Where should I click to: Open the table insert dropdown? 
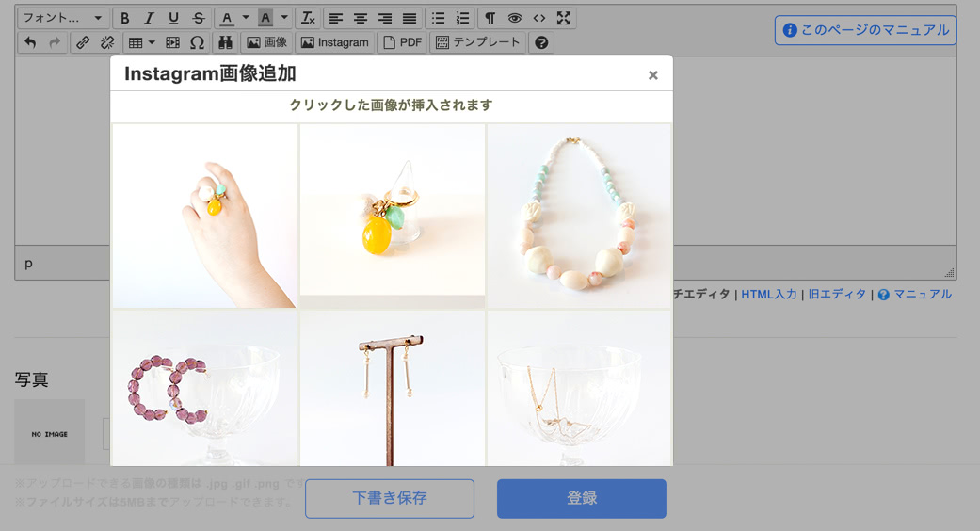point(141,42)
